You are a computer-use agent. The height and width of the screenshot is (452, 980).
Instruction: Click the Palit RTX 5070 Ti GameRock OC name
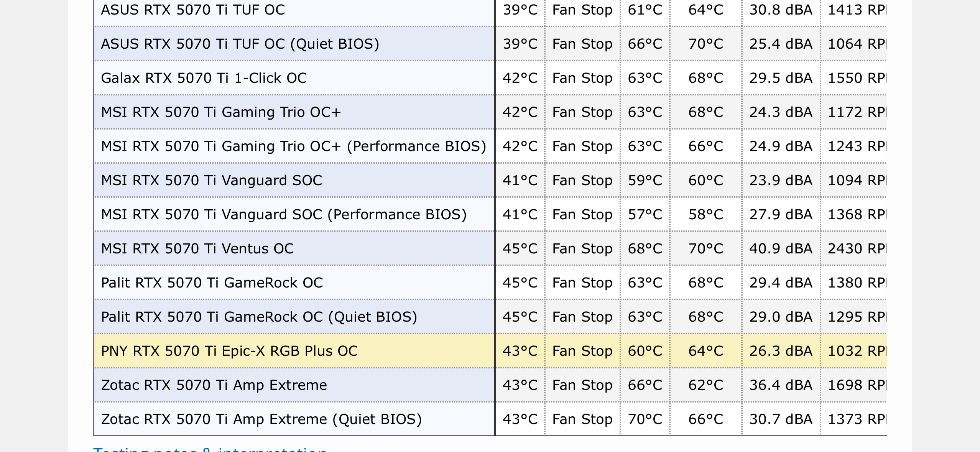click(x=212, y=283)
